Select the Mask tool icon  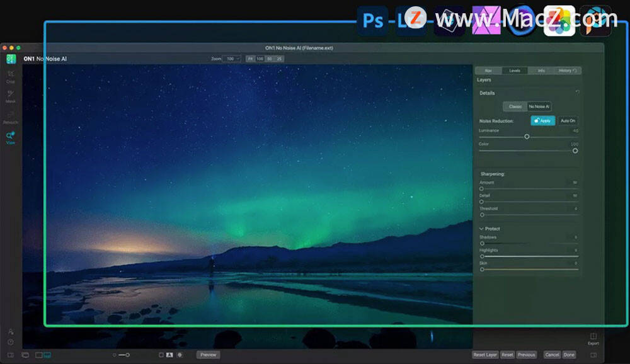pos(11,96)
